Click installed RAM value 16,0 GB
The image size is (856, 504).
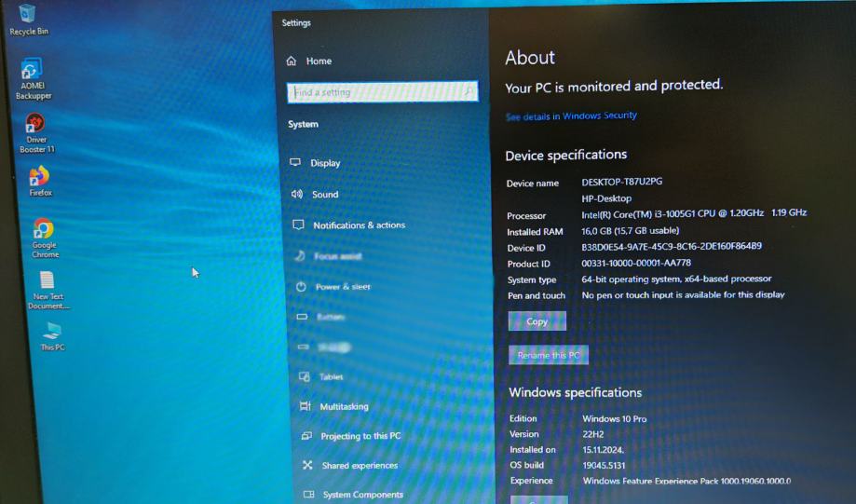point(631,230)
